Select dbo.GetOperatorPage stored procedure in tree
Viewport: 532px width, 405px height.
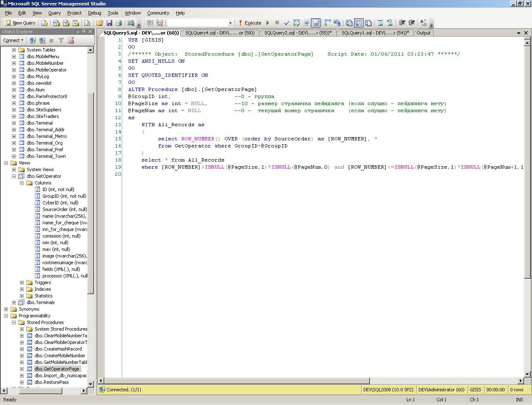[57, 369]
